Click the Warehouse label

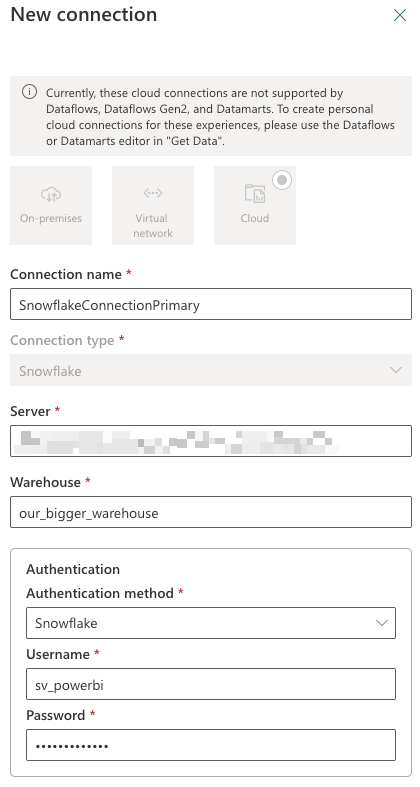[45, 482]
